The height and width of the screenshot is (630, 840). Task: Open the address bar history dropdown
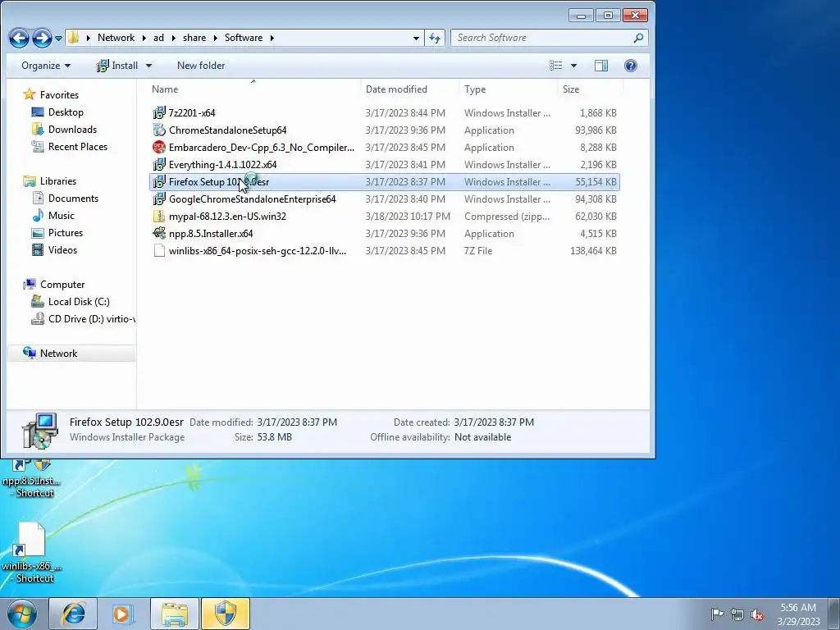point(416,38)
